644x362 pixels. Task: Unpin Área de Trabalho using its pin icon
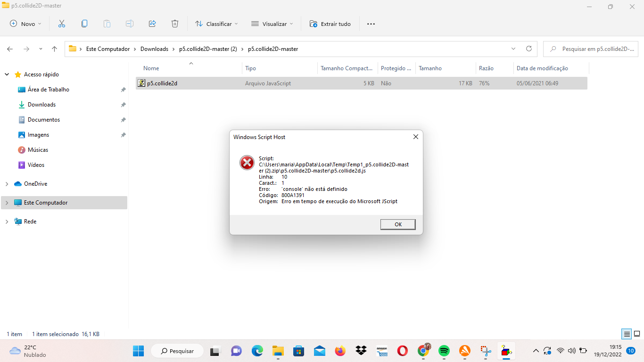[x=123, y=90]
